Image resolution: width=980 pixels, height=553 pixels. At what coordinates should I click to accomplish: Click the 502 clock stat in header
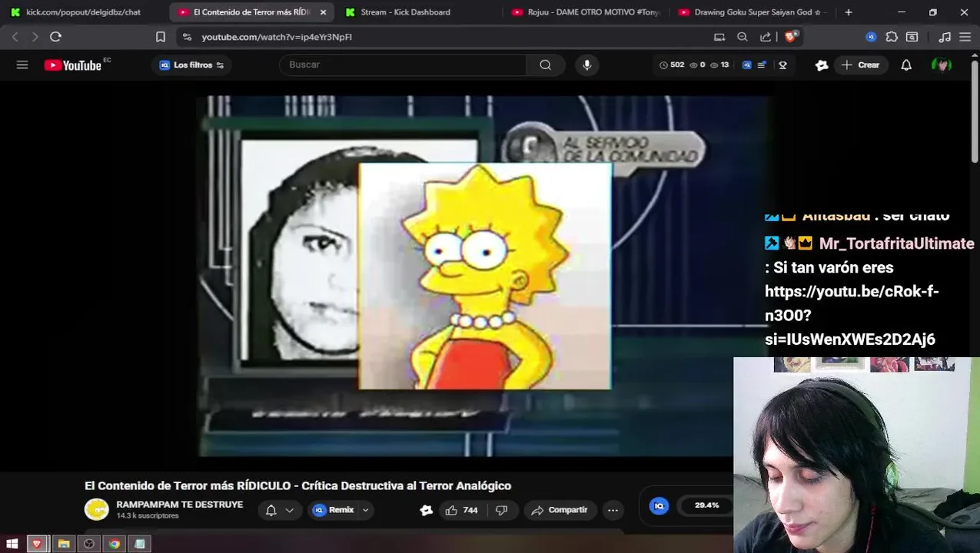(x=672, y=65)
